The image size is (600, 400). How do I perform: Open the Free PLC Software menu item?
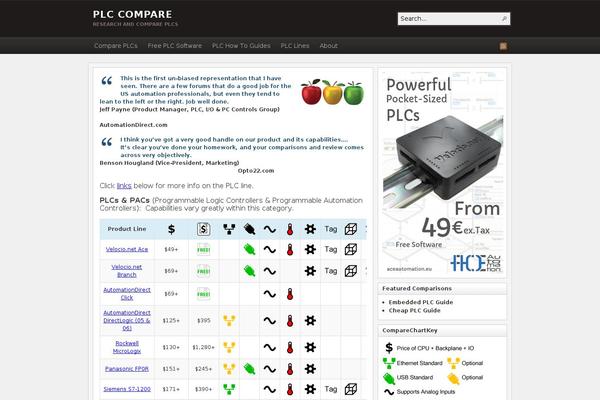click(174, 46)
